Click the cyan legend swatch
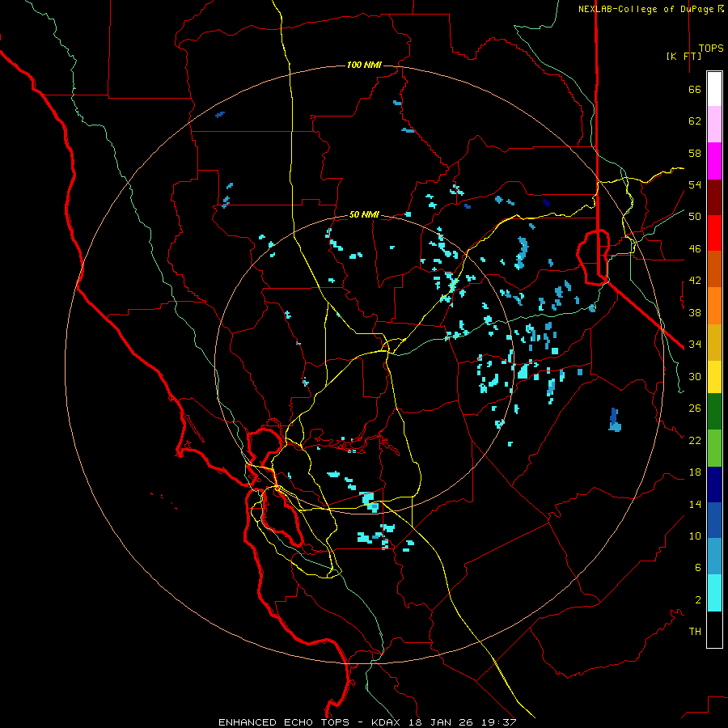Viewport: 728px width, 728px height. 714,593
